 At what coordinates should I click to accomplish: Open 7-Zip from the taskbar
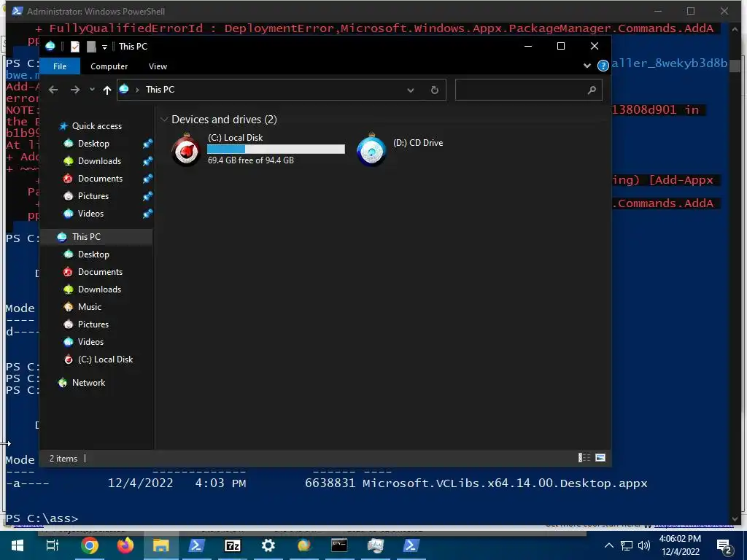[x=233, y=545]
